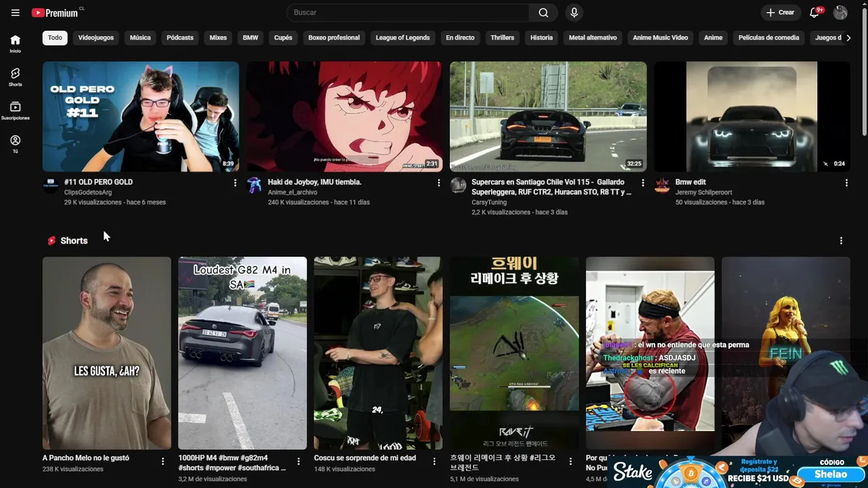
Task: Open the Coscu short thumbnail
Action: coord(378,352)
